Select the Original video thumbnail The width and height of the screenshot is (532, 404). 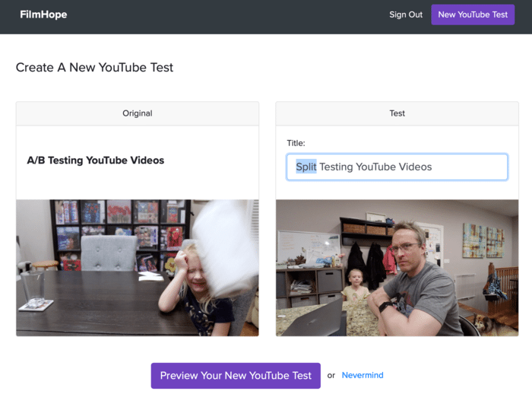[x=137, y=268]
